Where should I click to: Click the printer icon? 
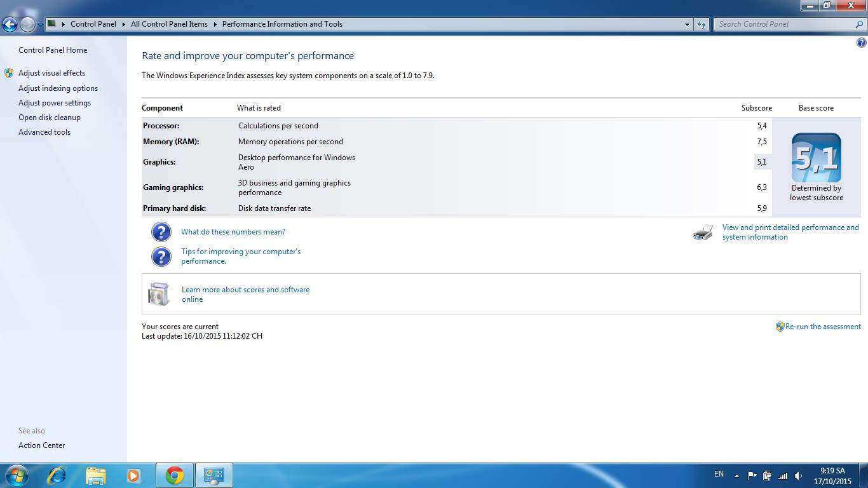click(x=703, y=233)
